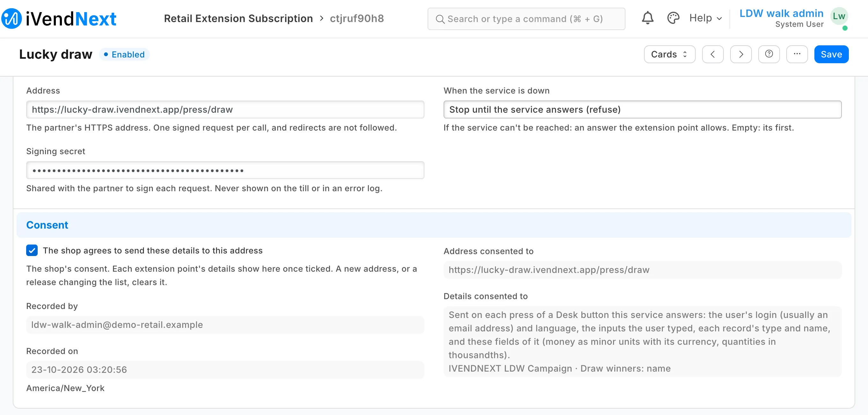The width and height of the screenshot is (868, 415).
Task: Open Retail Extension Subscription breadcrumb
Action: (x=238, y=19)
